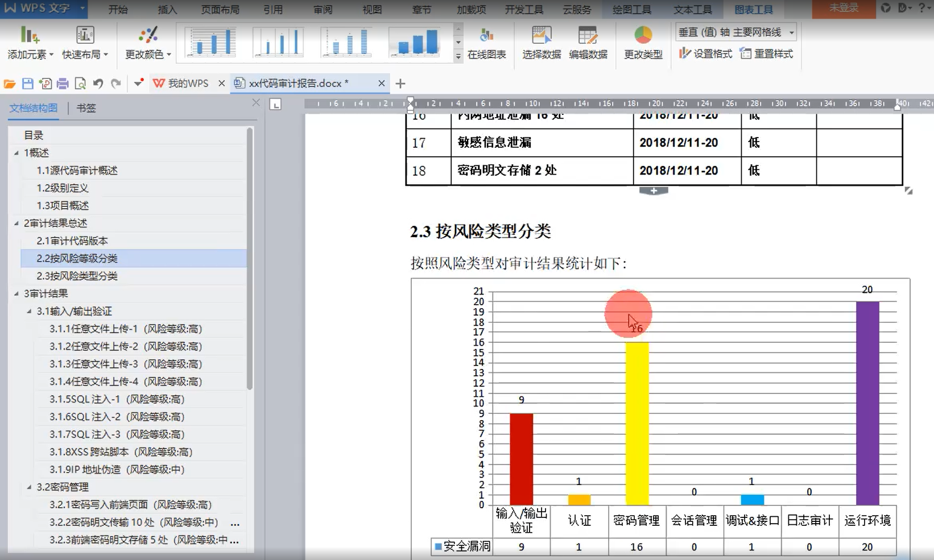The image size is (934, 560).
Task: Click the 选择数据 select data icon
Action: click(x=540, y=43)
